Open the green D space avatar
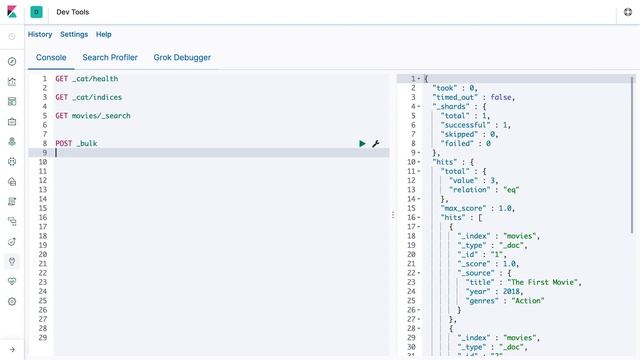 coord(36,12)
